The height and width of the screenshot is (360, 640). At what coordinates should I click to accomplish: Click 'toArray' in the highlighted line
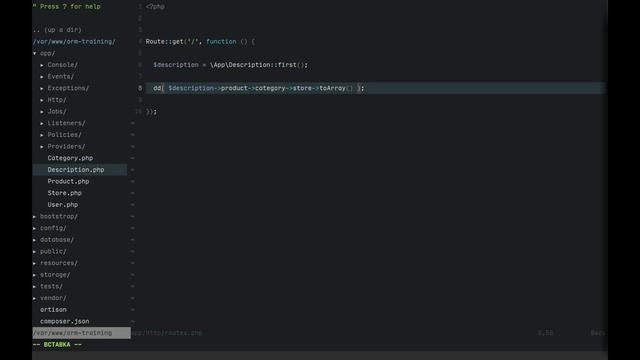pyautogui.click(x=332, y=88)
